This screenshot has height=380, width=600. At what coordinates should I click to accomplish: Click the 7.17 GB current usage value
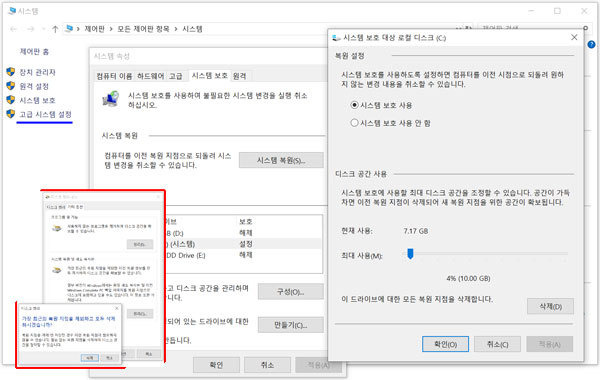(416, 231)
